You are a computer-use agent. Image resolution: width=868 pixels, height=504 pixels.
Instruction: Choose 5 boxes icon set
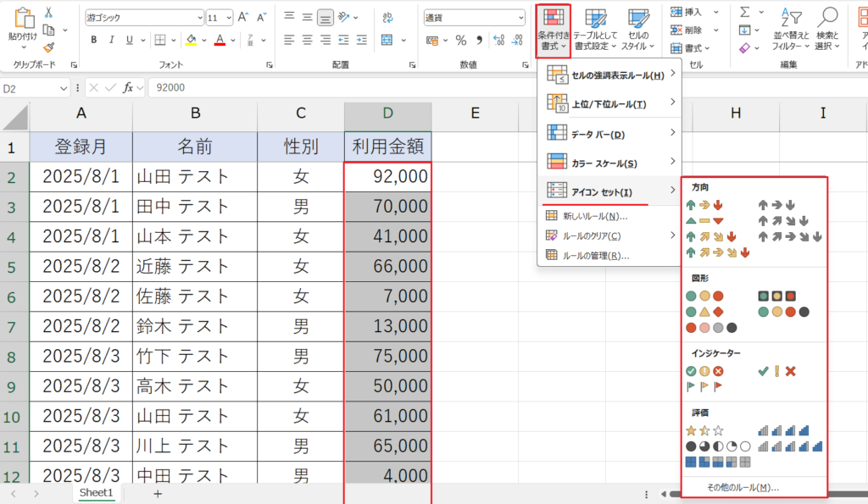(x=718, y=462)
